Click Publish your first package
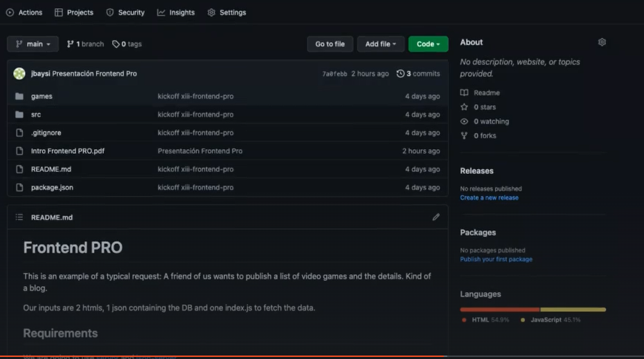This screenshot has width=644, height=359. (496, 259)
